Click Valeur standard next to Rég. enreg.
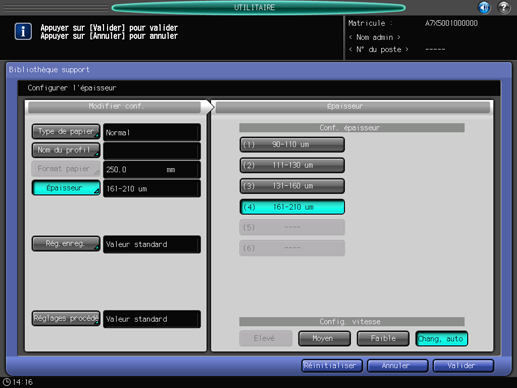The image size is (517, 388). pyautogui.click(x=152, y=244)
